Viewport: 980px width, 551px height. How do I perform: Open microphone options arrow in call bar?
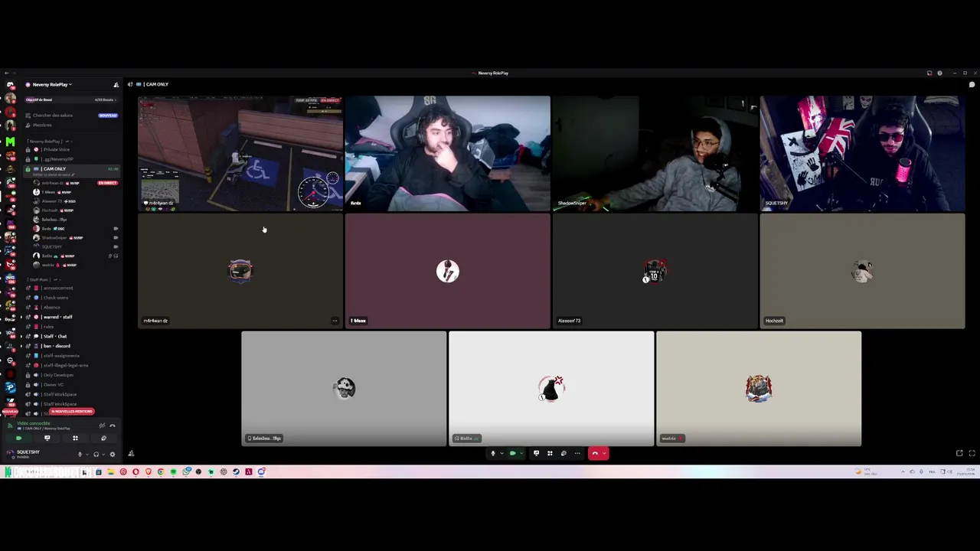(x=501, y=453)
